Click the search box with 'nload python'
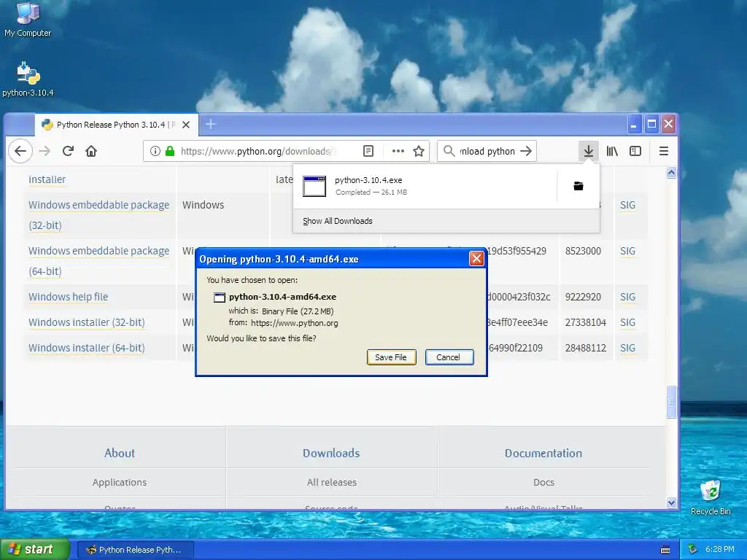 point(487,152)
